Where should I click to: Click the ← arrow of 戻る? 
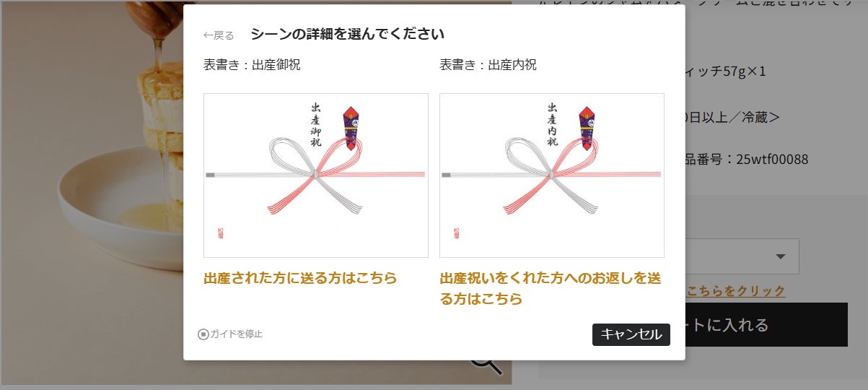pos(208,35)
